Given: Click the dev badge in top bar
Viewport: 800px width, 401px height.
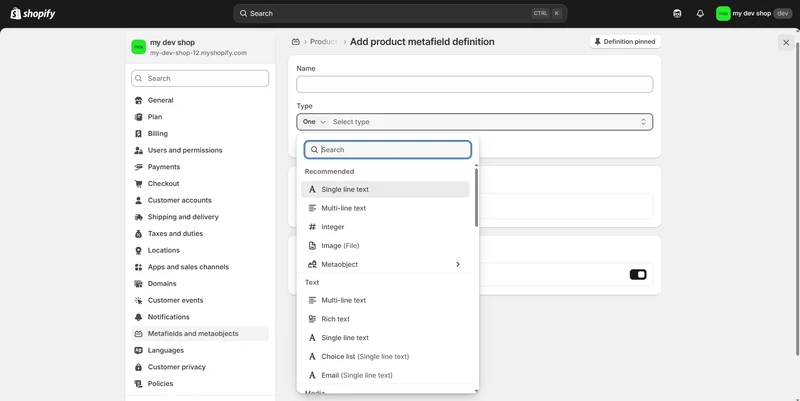Looking at the screenshot, I should [x=782, y=14].
